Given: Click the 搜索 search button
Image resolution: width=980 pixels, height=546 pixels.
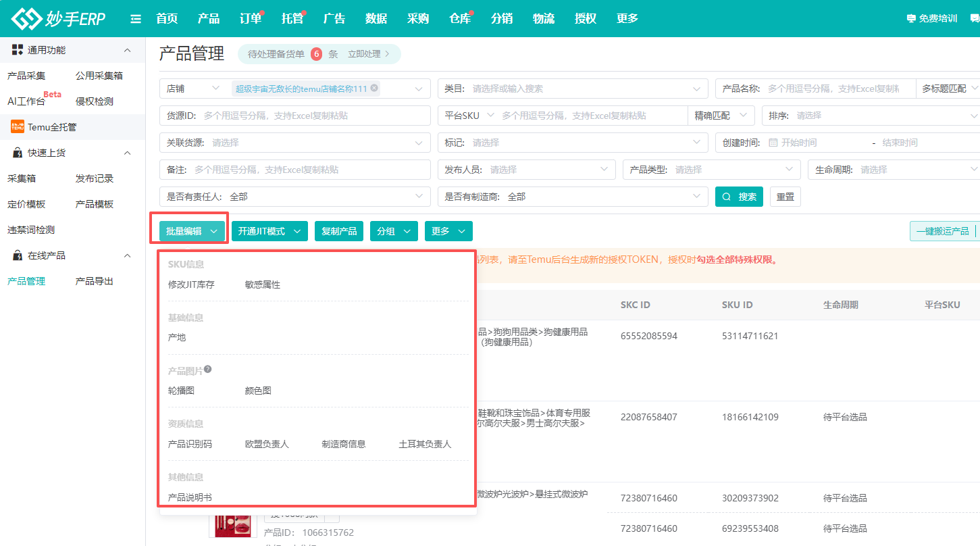Looking at the screenshot, I should (739, 197).
